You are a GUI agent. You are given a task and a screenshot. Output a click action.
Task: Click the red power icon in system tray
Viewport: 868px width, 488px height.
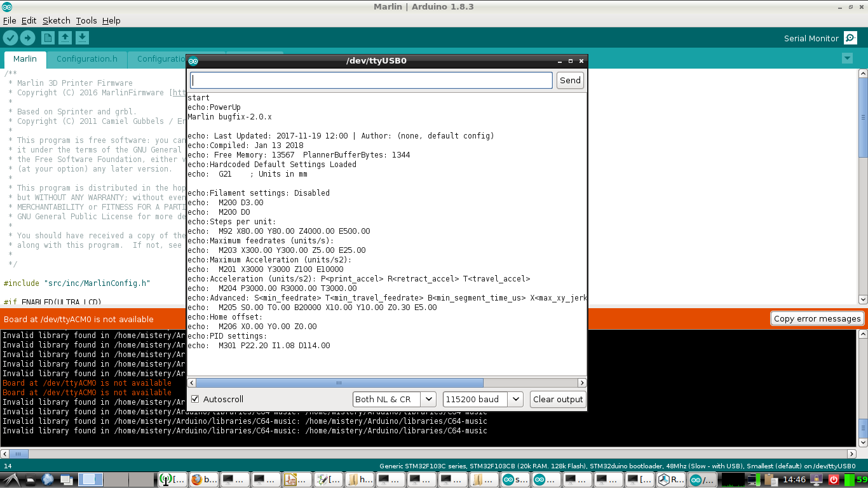coord(834,480)
